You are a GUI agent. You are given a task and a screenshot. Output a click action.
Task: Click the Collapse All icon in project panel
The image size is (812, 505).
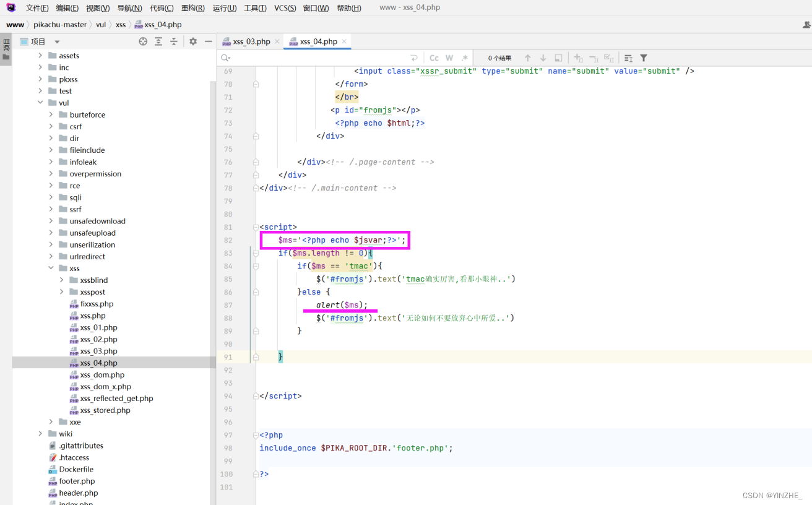(174, 41)
